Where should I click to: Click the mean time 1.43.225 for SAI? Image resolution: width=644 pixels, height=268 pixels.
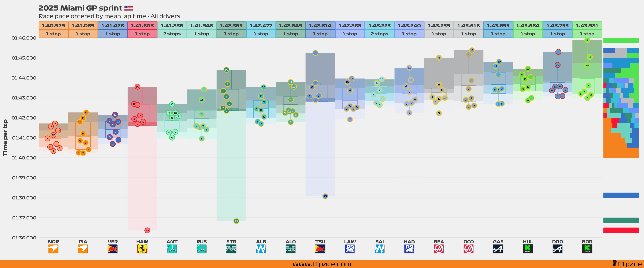pyautogui.click(x=380, y=26)
